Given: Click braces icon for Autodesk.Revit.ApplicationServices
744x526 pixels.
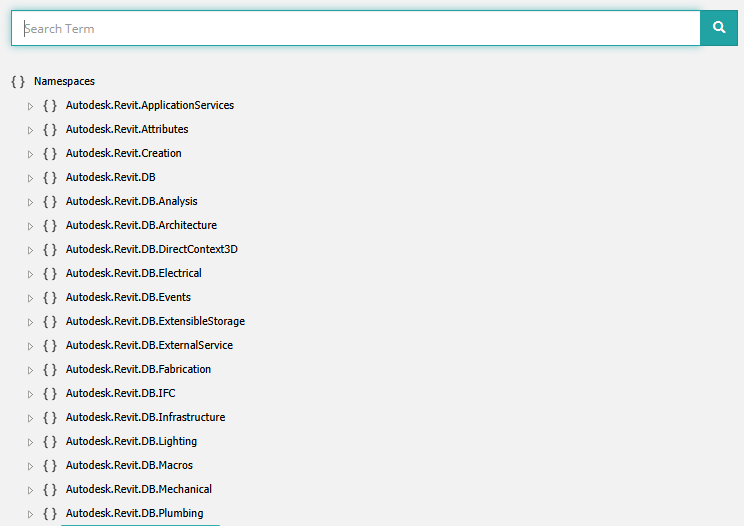Looking at the screenshot, I should pyautogui.click(x=50, y=105).
